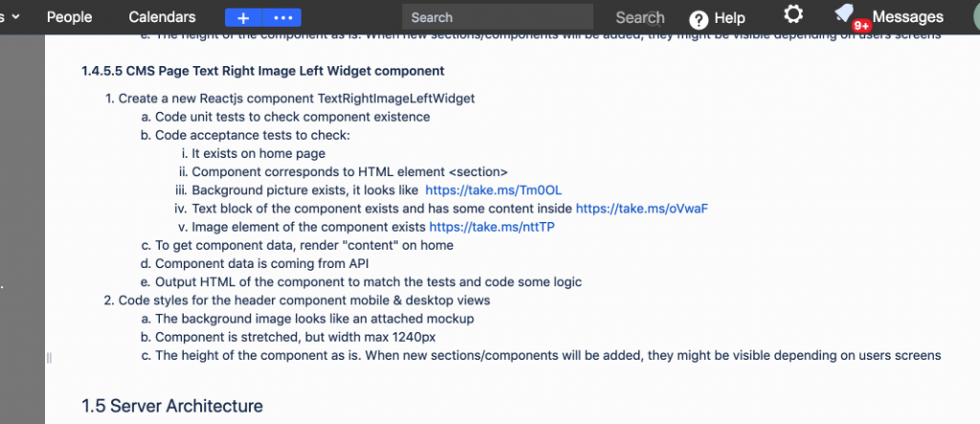
Task: Click the Messages label in top bar
Action: pos(907,17)
